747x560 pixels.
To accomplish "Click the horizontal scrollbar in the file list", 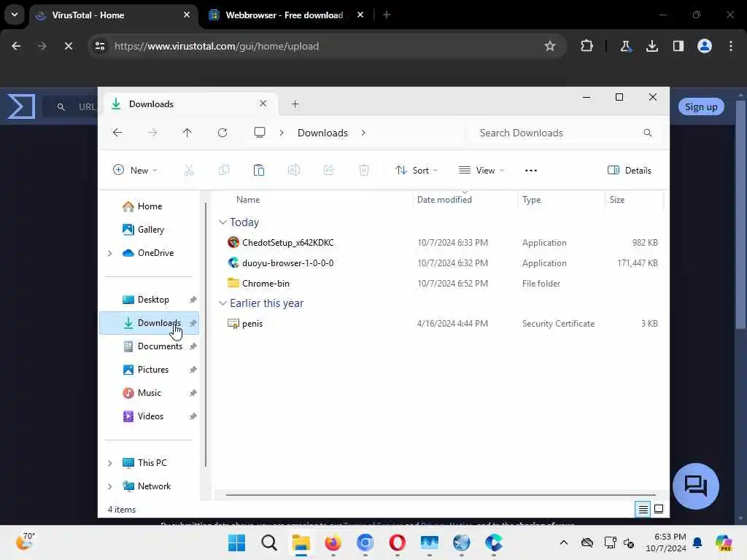I will 440,495.
